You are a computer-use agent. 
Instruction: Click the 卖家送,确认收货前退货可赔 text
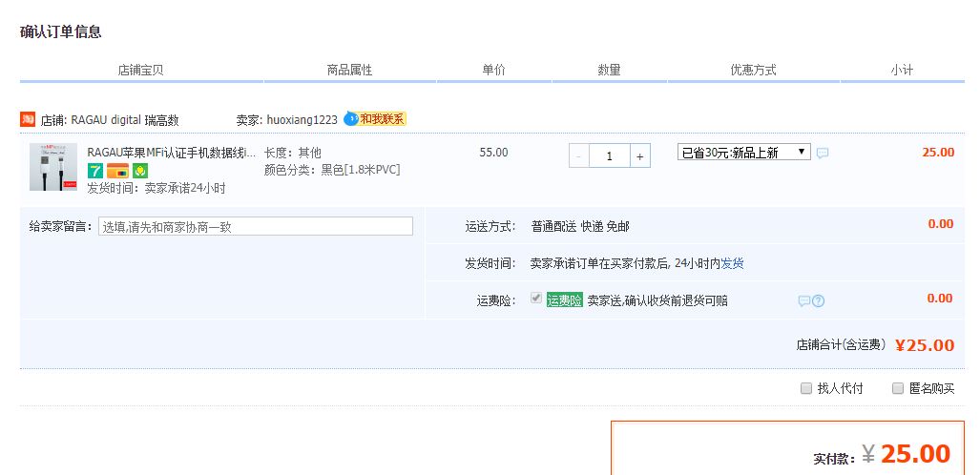coord(657,300)
